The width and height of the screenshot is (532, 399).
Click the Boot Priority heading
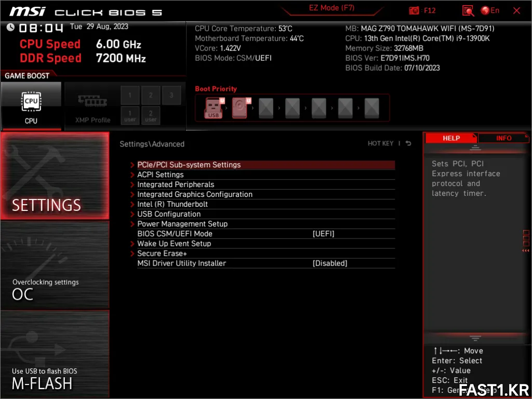click(x=216, y=89)
